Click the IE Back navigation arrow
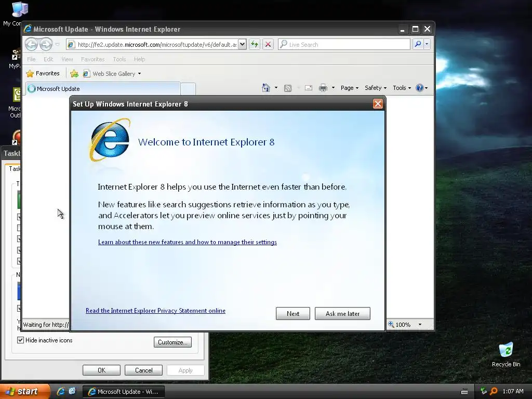Viewport: 532px width, 399px height. pos(31,44)
